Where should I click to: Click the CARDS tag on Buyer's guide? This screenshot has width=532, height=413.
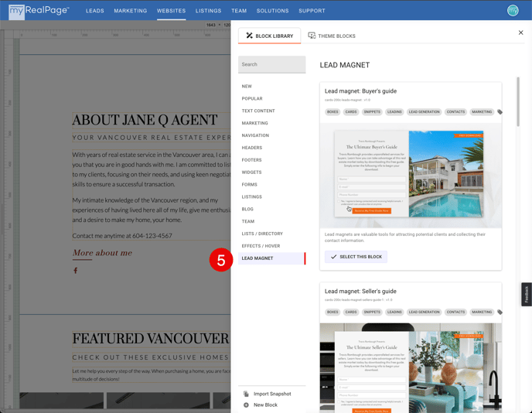click(351, 112)
